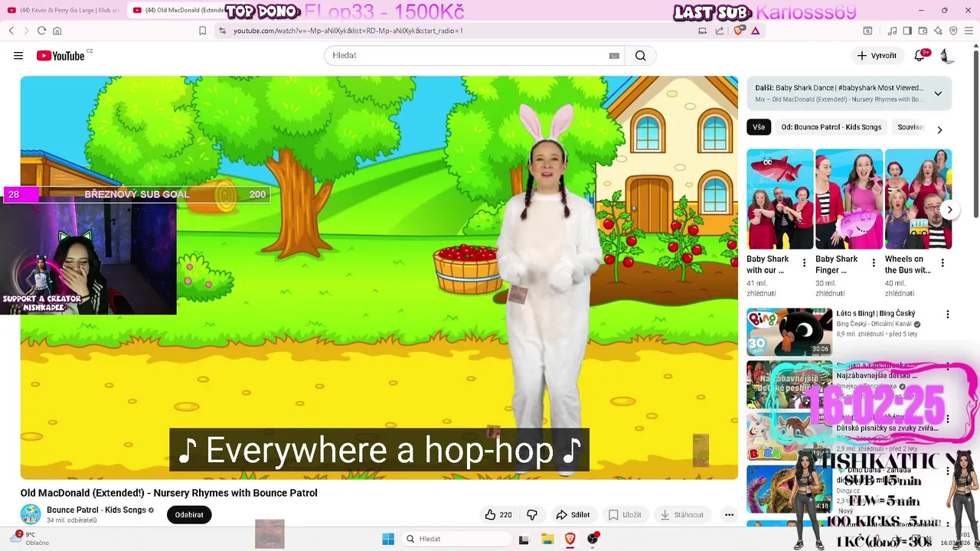This screenshot has height=551, width=980.
Task: Click the search magnifier button
Action: 640,55
